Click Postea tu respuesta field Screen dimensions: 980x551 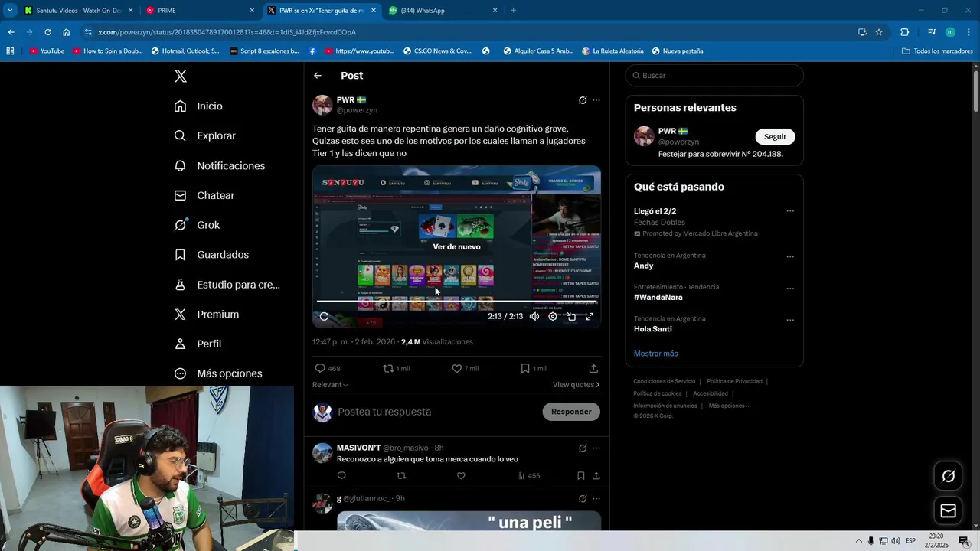(x=436, y=412)
